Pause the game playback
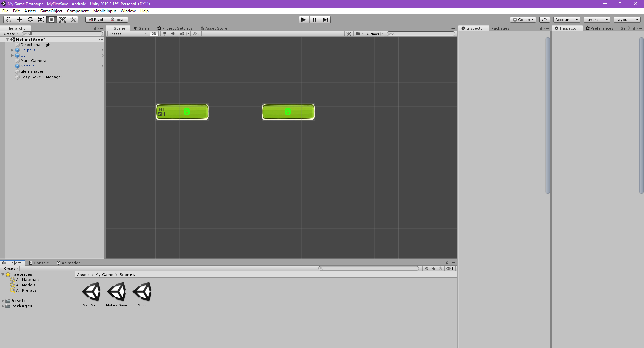This screenshot has height=348, width=644. coord(314,20)
